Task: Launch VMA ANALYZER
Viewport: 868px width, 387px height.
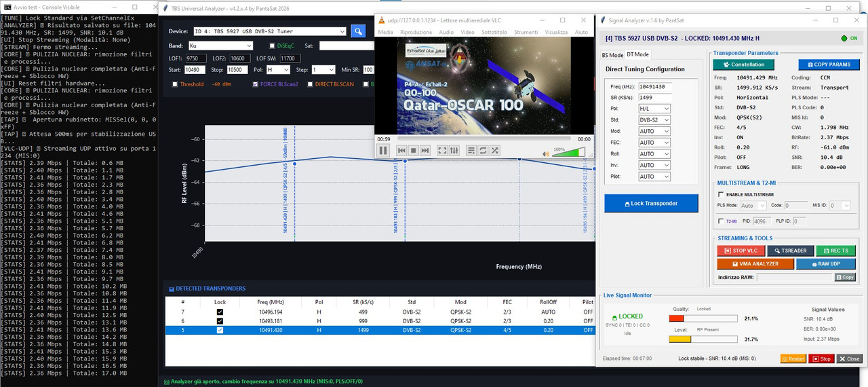Action: [755, 263]
